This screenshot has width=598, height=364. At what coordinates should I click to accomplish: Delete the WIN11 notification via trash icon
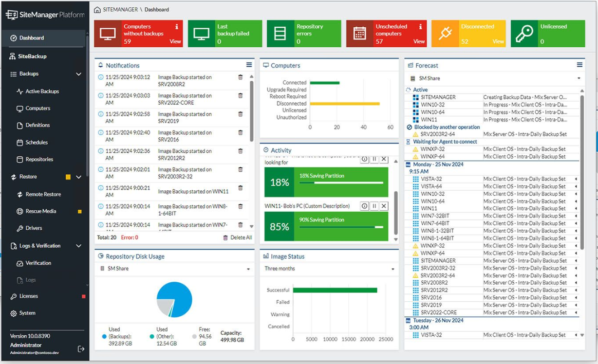[x=240, y=188]
